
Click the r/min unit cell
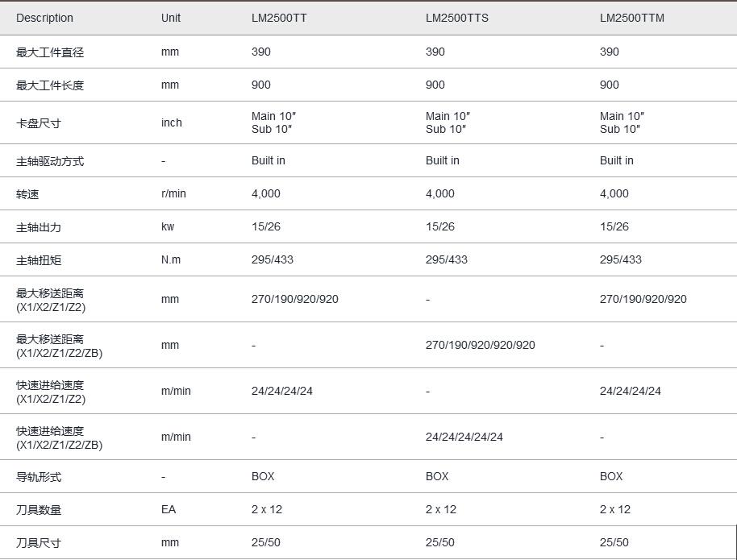[x=175, y=194]
